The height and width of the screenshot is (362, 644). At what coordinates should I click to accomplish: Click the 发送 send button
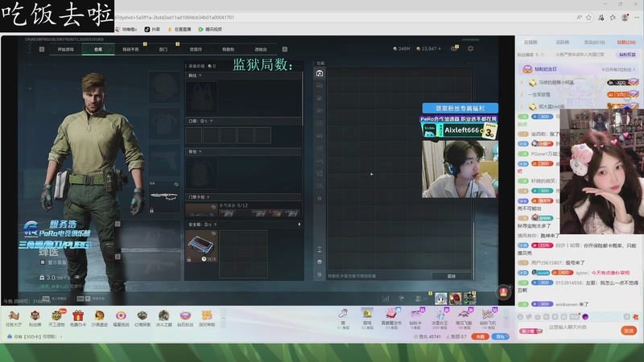pyautogui.click(x=629, y=331)
